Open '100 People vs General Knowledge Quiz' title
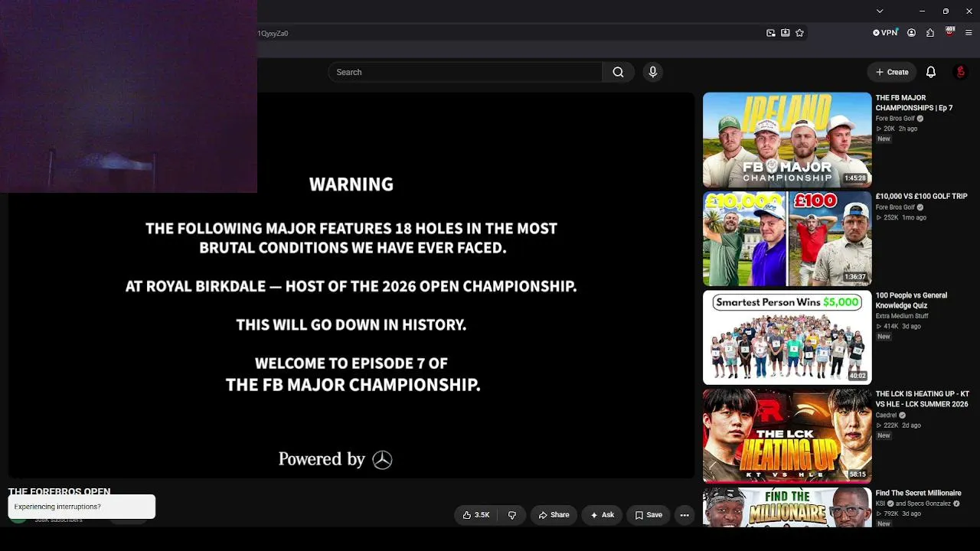 [x=911, y=300]
